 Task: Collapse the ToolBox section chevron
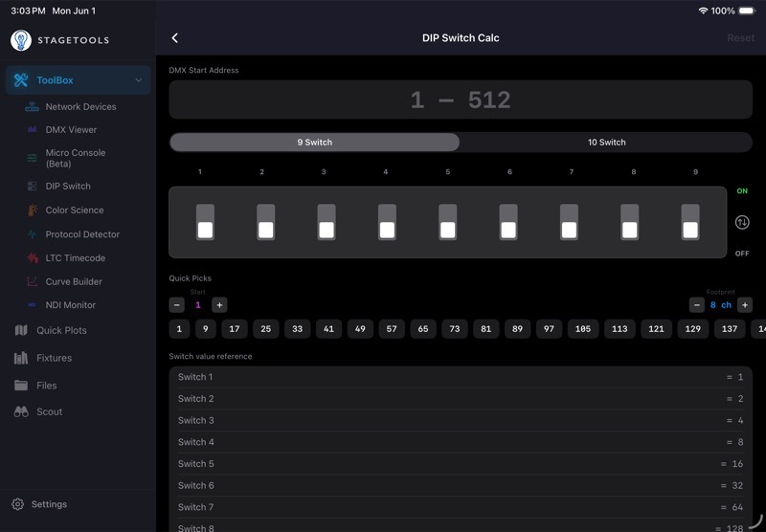point(139,80)
